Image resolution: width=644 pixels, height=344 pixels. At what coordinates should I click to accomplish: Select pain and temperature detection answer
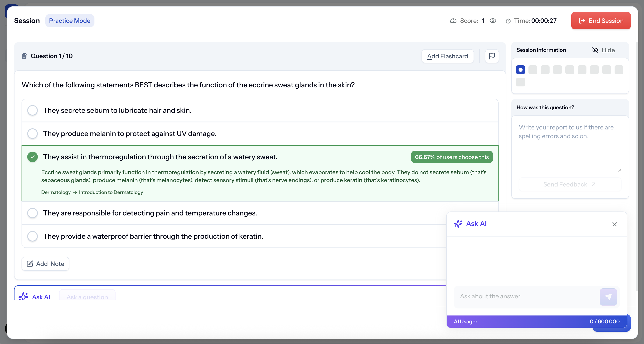click(x=33, y=213)
